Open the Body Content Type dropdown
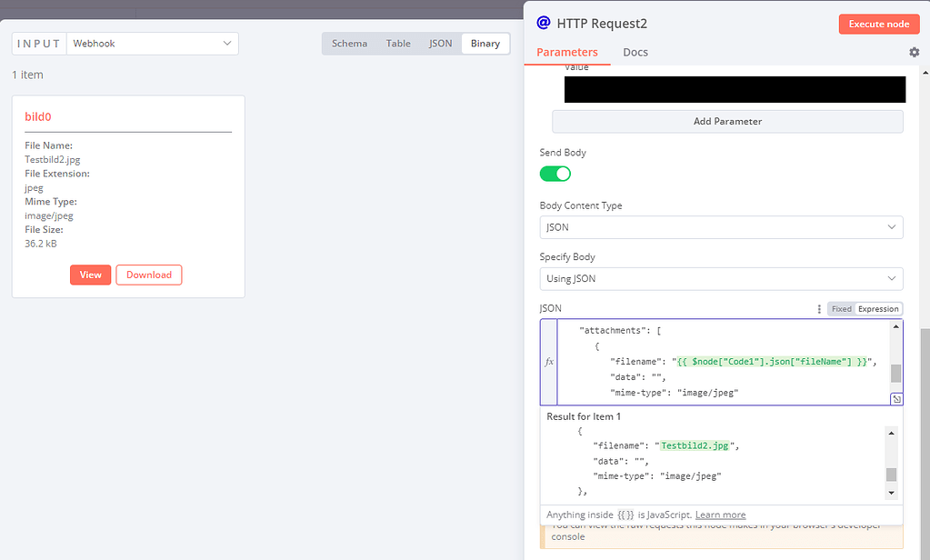This screenshot has height=560, width=930. coord(721,226)
